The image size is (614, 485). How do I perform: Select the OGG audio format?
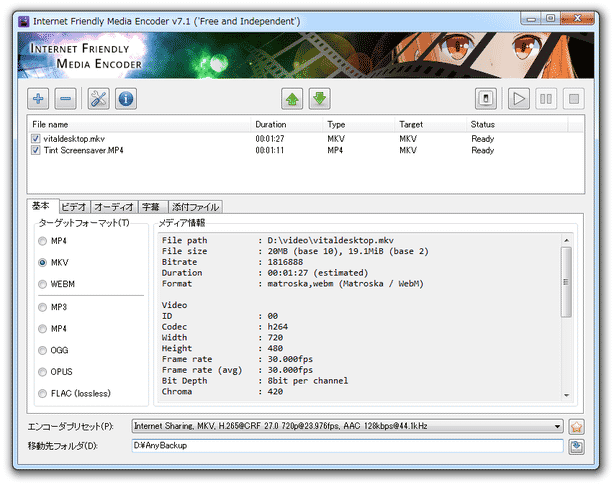click(x=42, y=350)
